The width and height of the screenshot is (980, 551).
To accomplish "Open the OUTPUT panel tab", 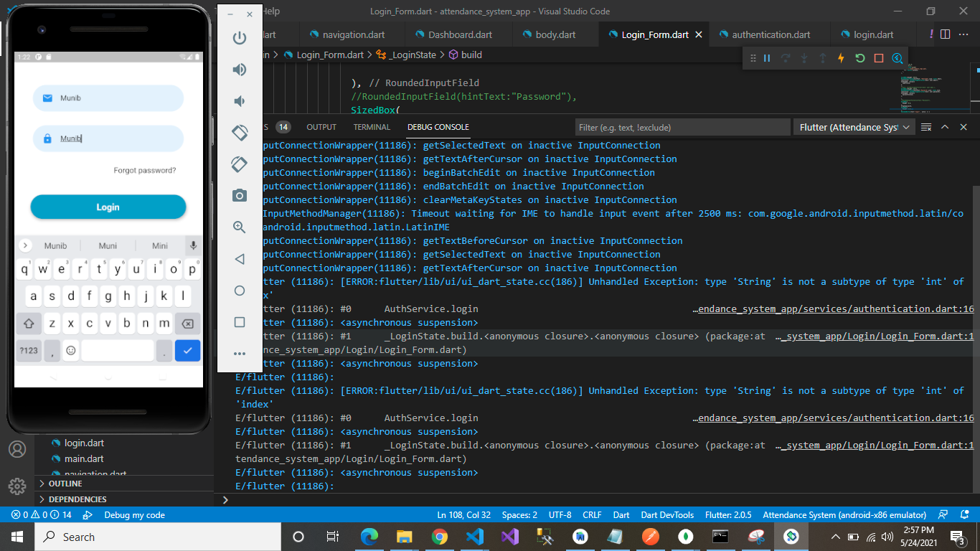I will 321,127.
